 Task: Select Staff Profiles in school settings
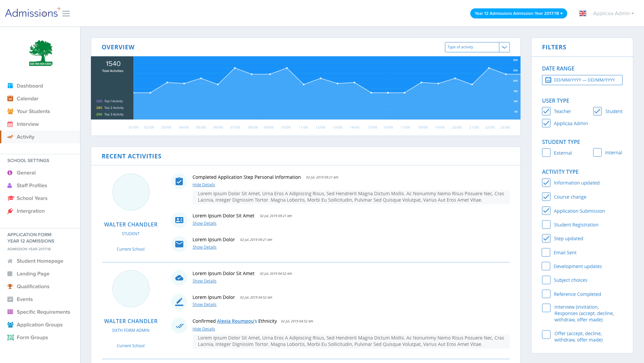pyautogui.click(x=40, y=186)
